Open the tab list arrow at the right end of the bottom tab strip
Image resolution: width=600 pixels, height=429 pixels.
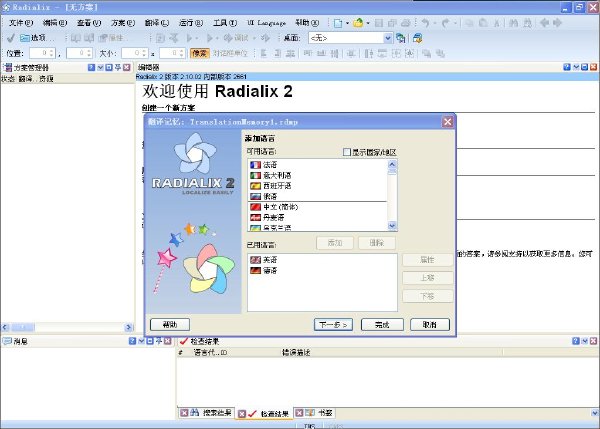pyautogui.click(x=595, y=413)
